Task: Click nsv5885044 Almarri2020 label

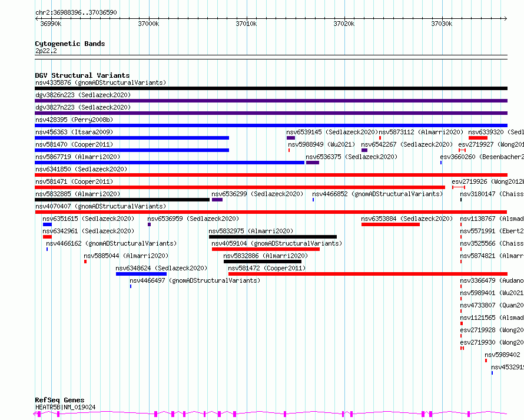Action: tap(126, 256)
